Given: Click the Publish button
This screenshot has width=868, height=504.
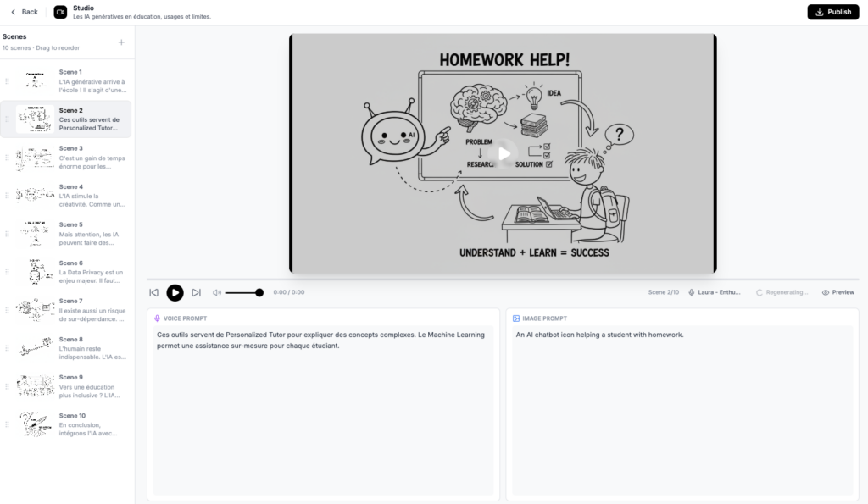Looking at the screenshot, I should click(x=832, y=12).
